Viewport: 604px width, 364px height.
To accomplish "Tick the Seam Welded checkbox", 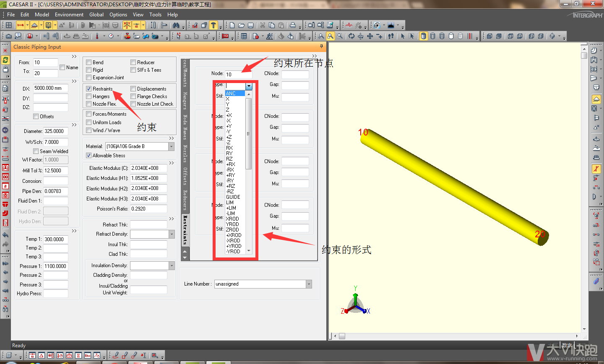I will point(36,151).
